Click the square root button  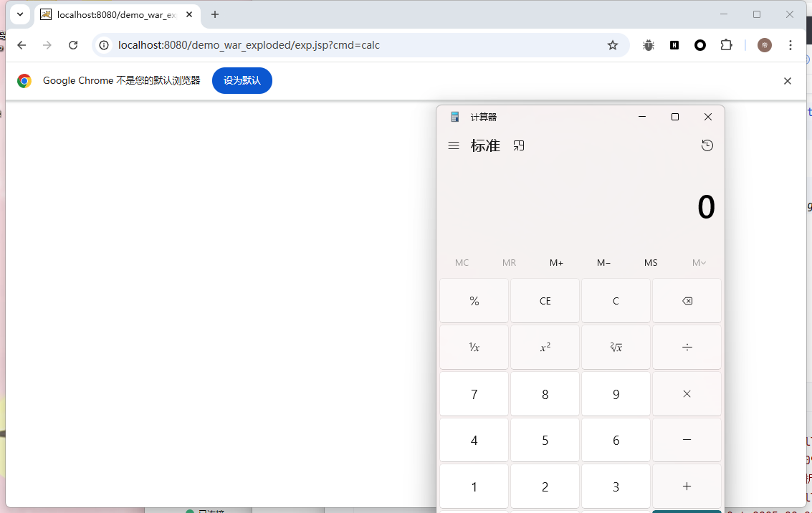tap(616, 347)
